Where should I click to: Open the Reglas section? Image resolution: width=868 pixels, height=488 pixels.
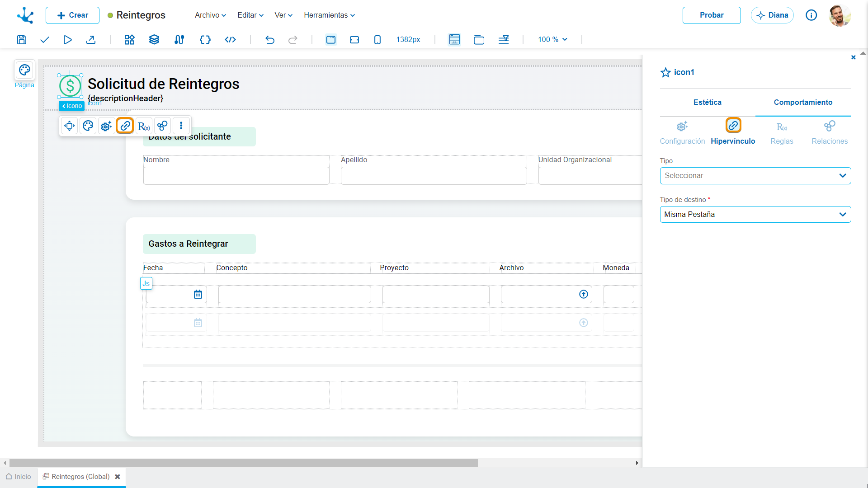coord(782,132)
